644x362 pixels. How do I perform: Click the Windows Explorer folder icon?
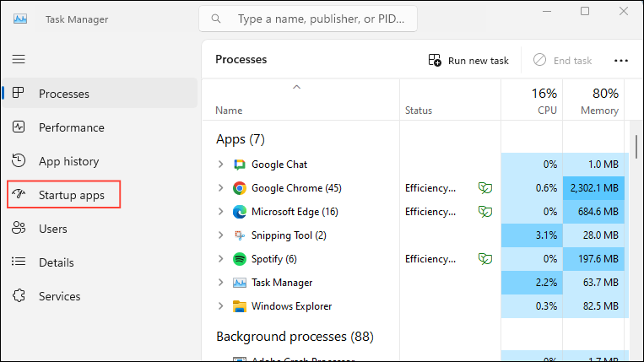click(x=240, y=306)
